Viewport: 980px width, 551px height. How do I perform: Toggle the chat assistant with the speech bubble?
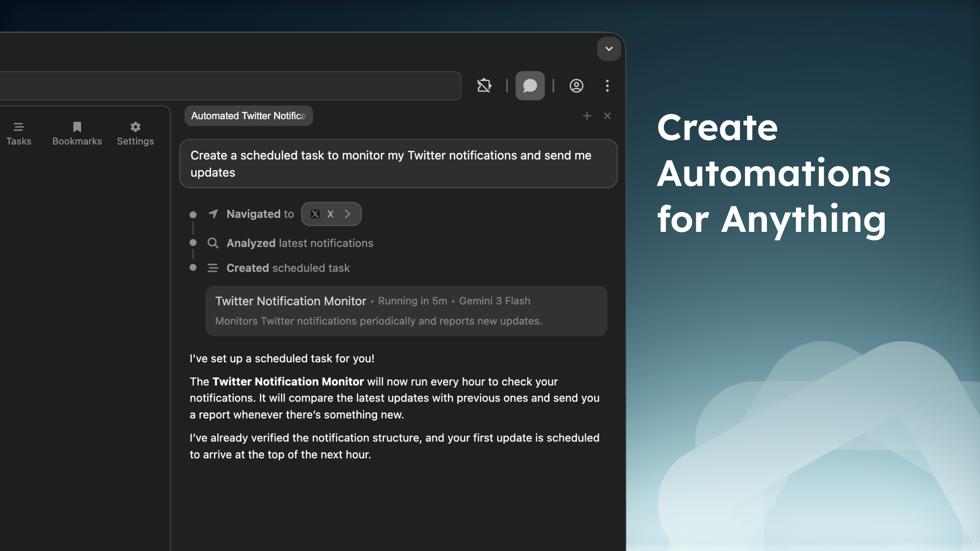click(530, 86)
